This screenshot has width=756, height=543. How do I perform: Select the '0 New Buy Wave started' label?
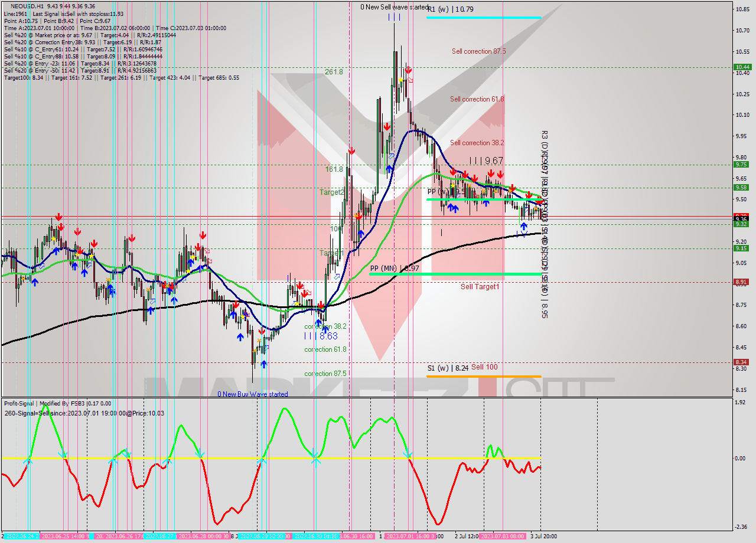tap(253, 394)
